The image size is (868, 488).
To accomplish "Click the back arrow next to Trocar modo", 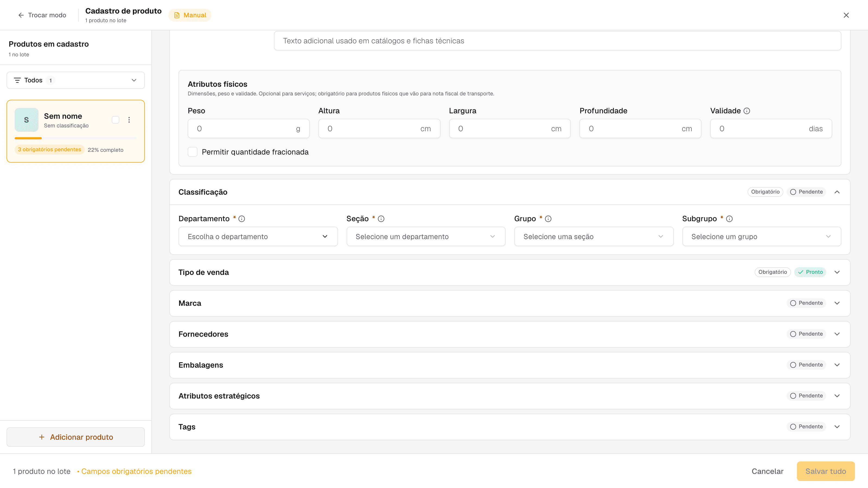I will coord(21,15).
